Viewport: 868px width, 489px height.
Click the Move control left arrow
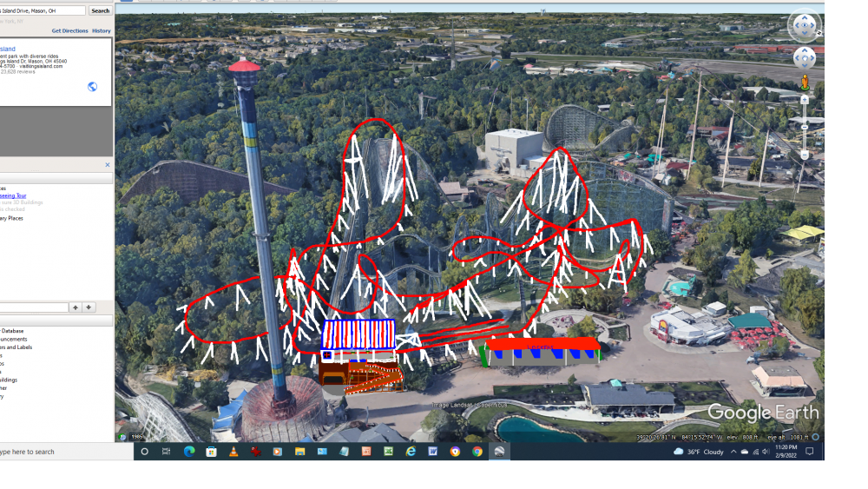[797, 57]
